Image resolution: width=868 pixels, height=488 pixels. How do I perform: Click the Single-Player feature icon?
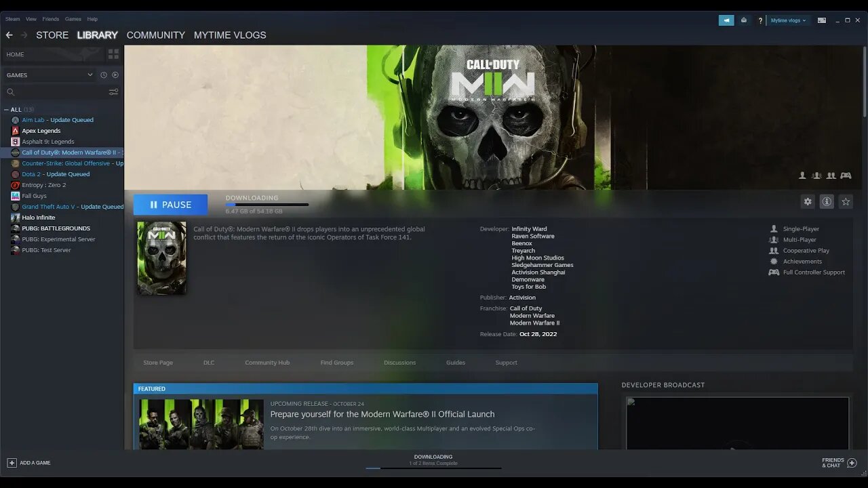click(774, 229)
